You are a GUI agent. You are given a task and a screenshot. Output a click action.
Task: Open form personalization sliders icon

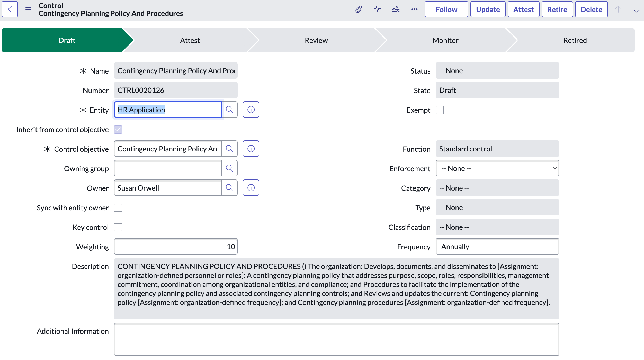[396, 10]
